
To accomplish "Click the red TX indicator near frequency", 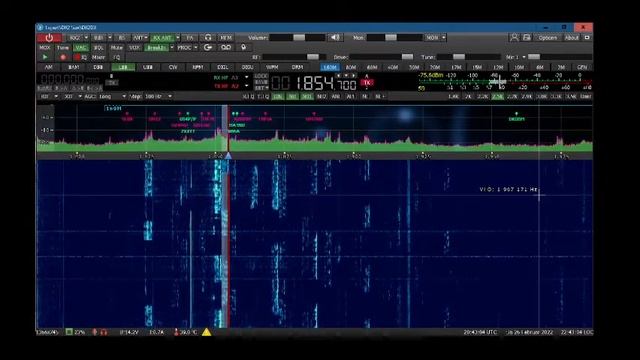I will tap(367, 83).
